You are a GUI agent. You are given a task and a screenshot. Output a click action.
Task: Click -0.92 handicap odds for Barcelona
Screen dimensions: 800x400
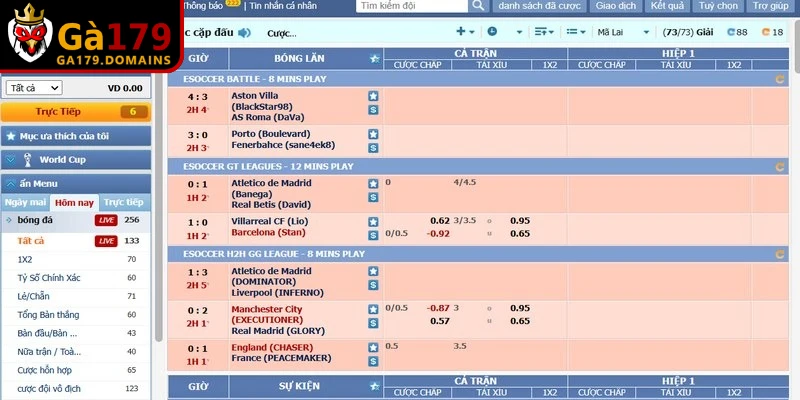438,234
